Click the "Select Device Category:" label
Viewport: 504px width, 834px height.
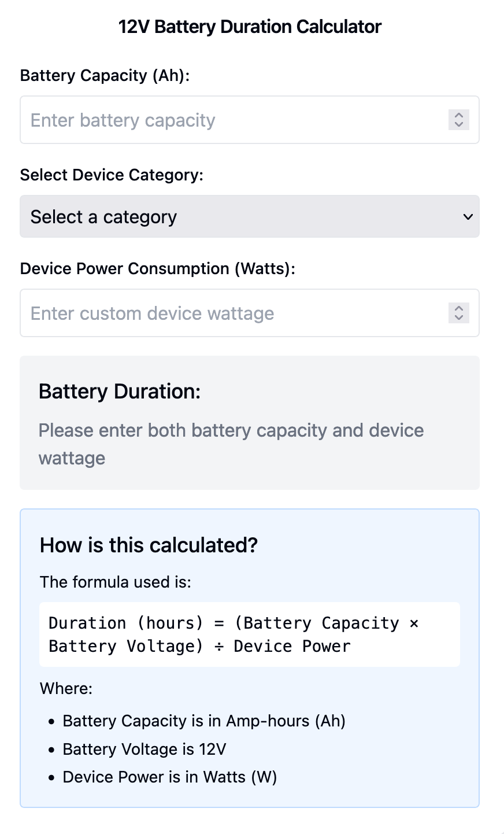click(x=112, y=175)
